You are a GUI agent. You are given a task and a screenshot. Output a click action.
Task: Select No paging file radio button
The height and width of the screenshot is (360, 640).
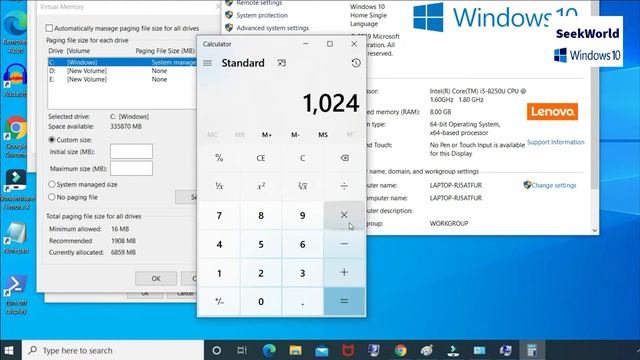(x=52, y=197)
